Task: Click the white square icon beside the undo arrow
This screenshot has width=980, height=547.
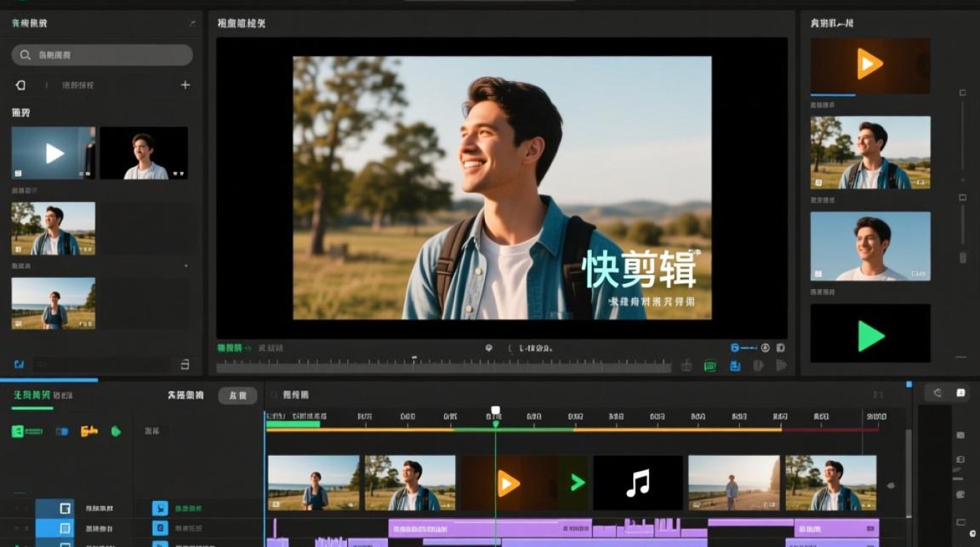Action: pos(961,393)
